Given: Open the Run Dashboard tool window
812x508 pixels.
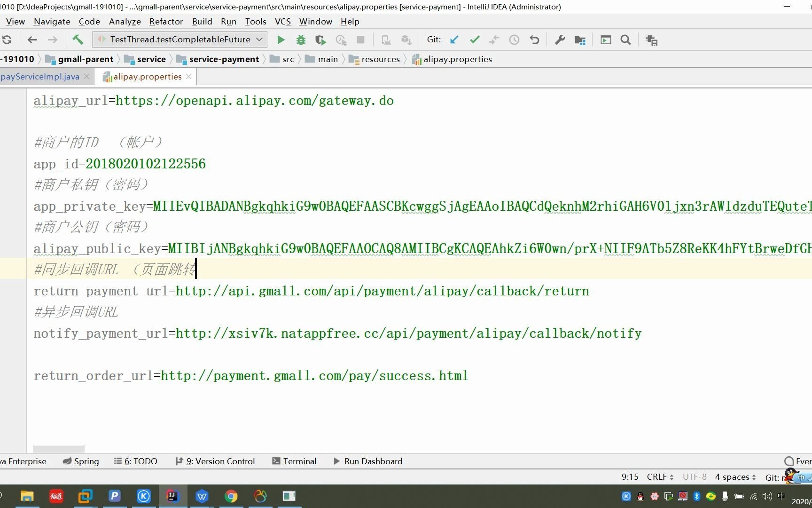Looking at the screenshot, I should click(x=368, y=461).
